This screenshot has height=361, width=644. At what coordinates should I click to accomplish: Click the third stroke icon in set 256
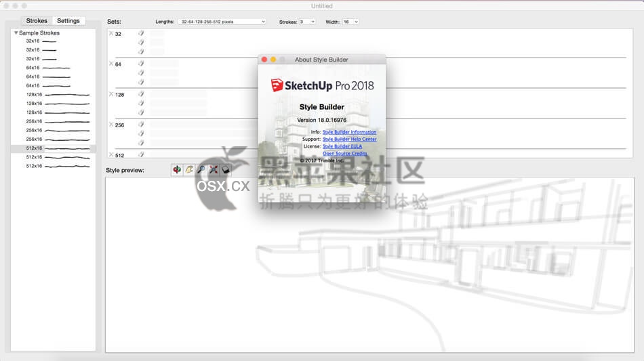point(141,143)
